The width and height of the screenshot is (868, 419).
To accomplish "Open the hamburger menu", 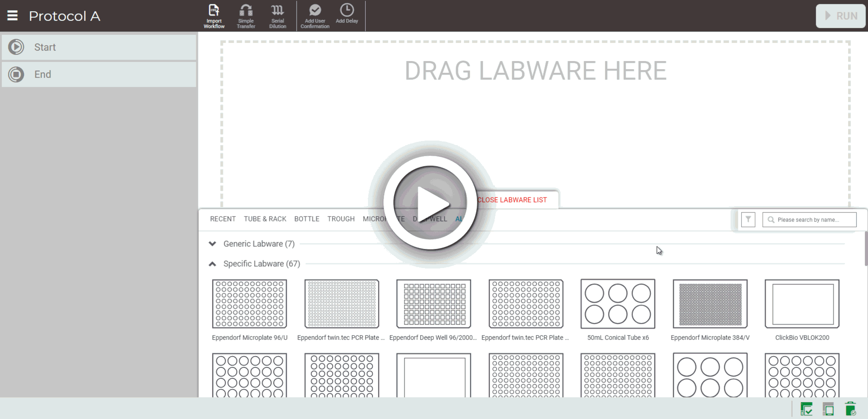I will (13, 16).
